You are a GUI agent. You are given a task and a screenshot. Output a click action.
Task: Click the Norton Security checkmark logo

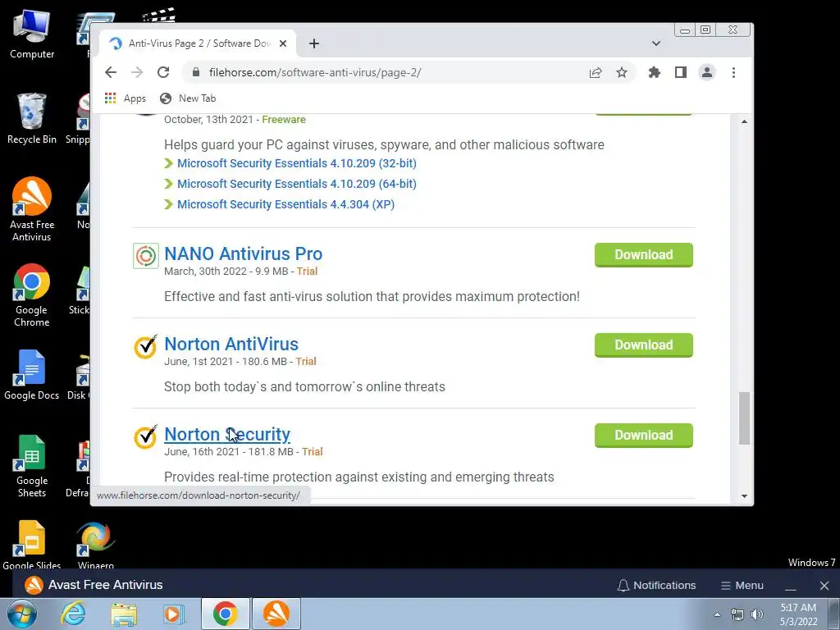pos(146,436)
